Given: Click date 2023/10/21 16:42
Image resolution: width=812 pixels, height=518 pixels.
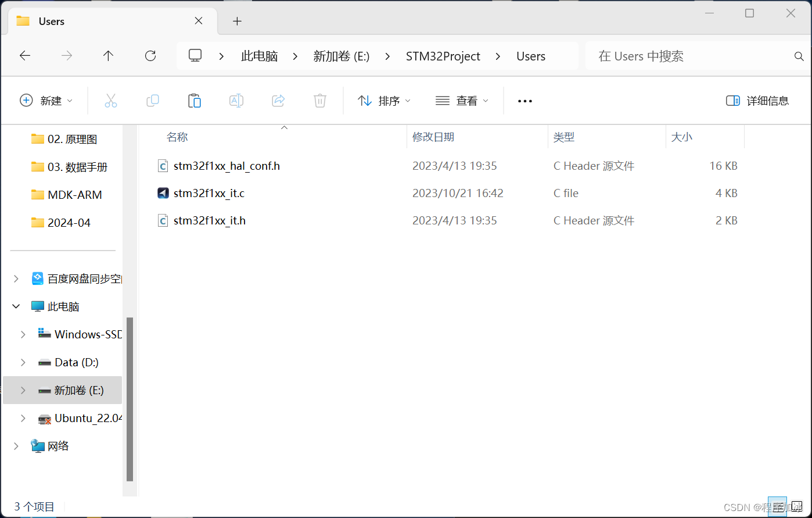Looking at the screenshot, I should [x=458, y=193].
